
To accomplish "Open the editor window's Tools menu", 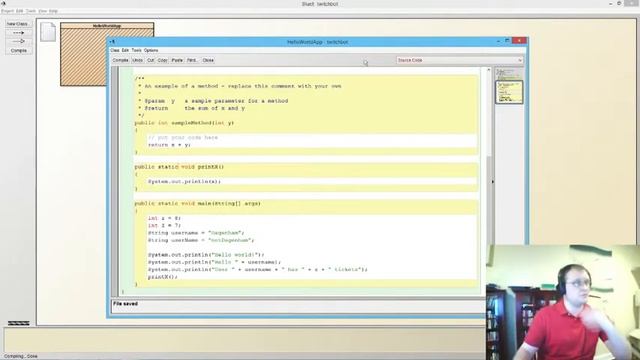I will (x=136, y=50).
